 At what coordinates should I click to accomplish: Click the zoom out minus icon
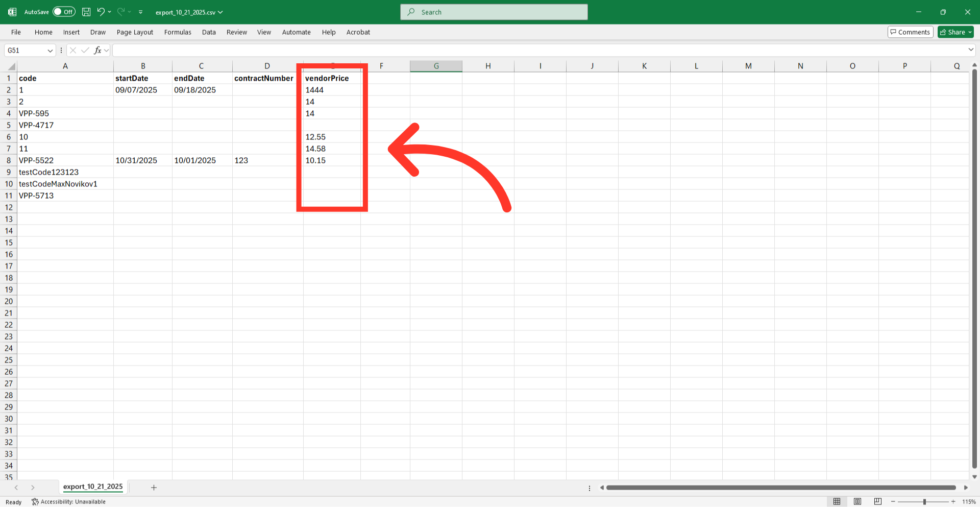click(x=893, y=502)
